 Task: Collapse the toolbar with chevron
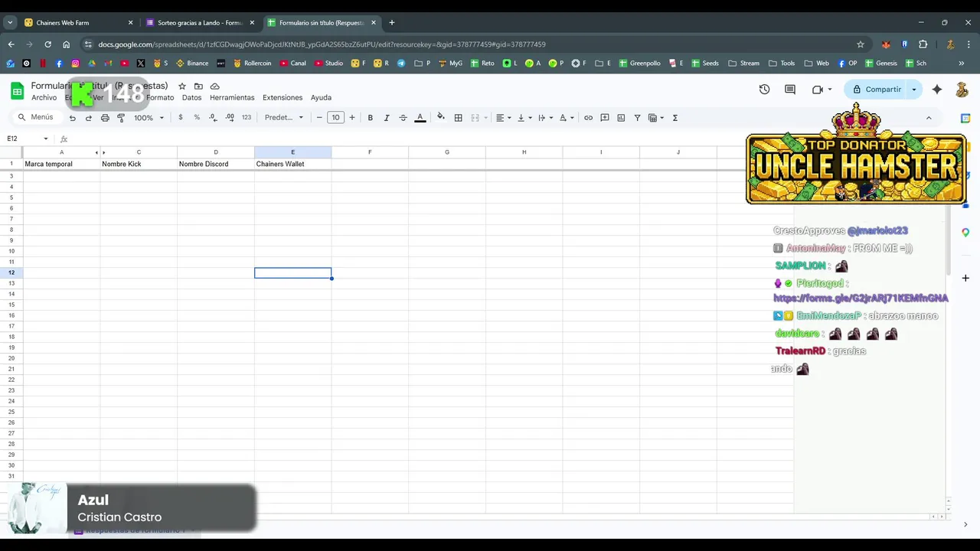929,118
